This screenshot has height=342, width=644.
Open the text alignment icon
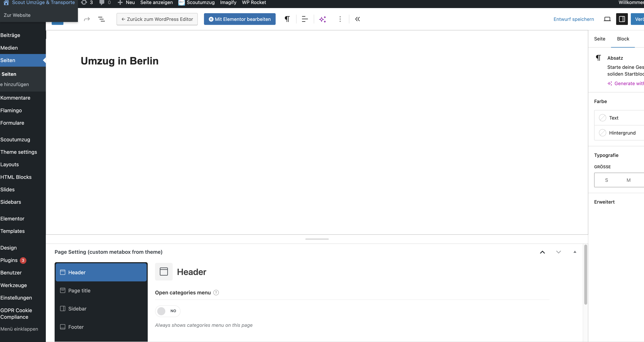click(x=305, y=19)
